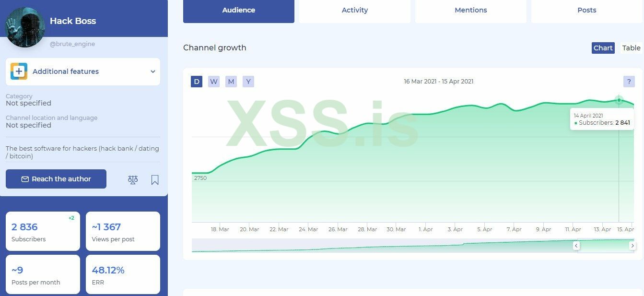Viewport: 644px width, 296px height.
Task: Click the compare scales icon
Action: [x=133, y=179]
